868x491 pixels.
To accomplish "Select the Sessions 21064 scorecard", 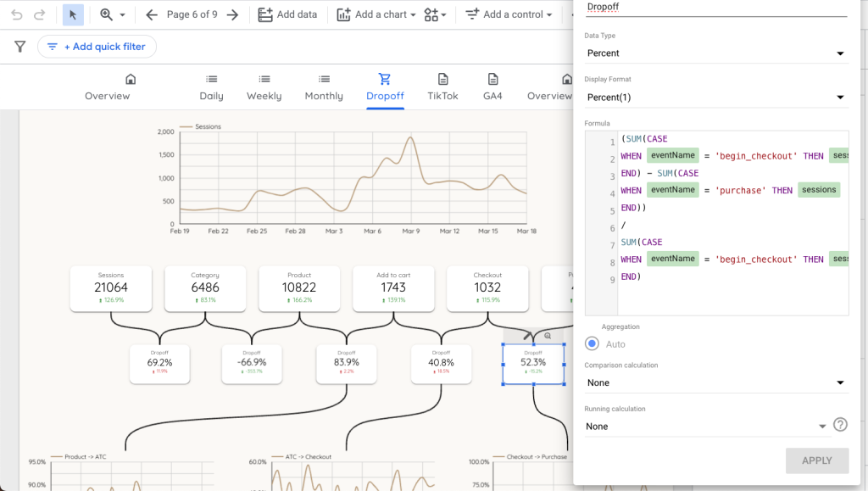I will pyautogui.click(x=111, y=287).
